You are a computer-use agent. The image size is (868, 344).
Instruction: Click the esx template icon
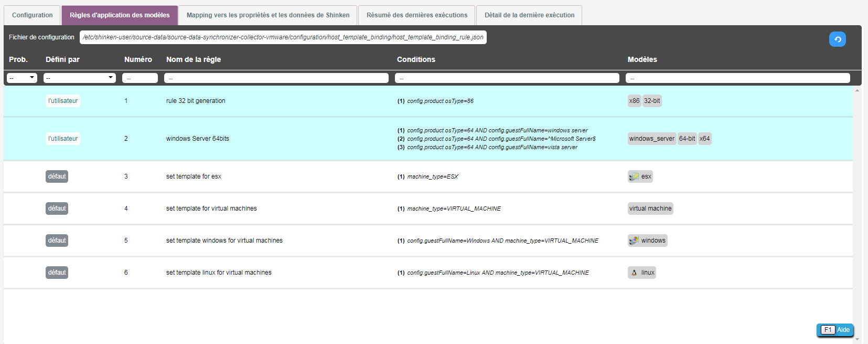(634, 176)
